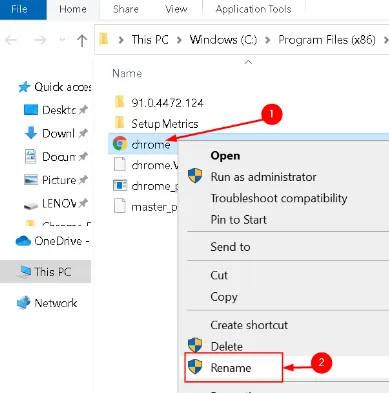Screen dimensions: 389x393
Task: Click shield icon beside Run as administrator
Action: tap(195, 175)
